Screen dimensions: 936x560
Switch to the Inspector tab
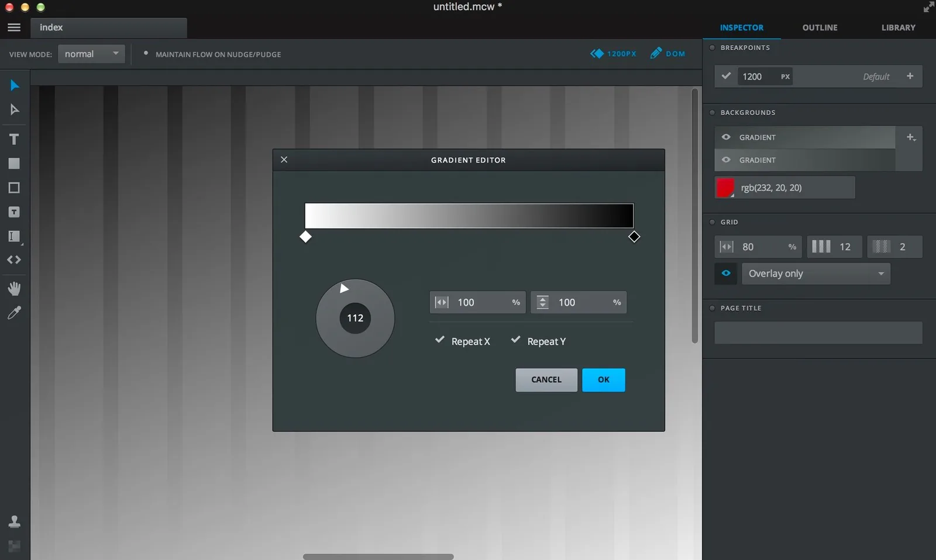tap(741, 27)
